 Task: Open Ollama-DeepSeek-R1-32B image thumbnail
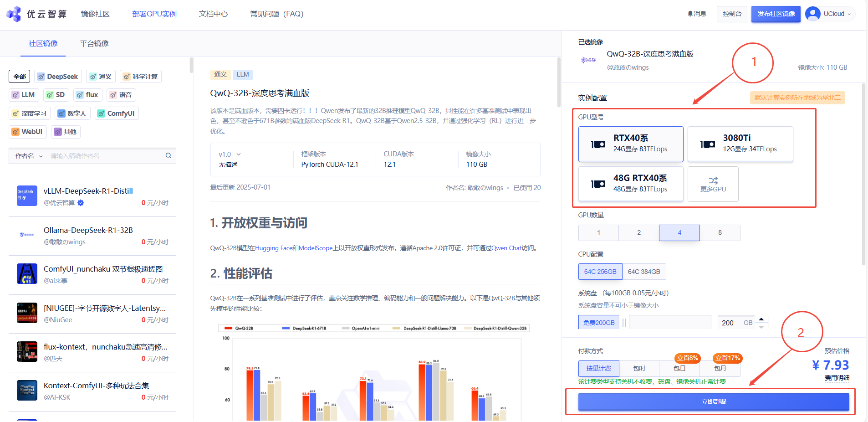tap(27, 235)
